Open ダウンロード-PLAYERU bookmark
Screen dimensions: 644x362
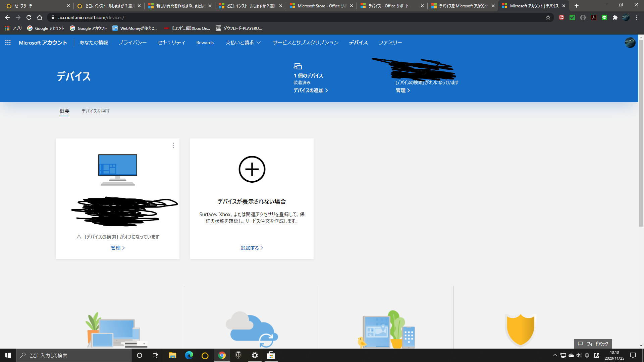point(239,28)
